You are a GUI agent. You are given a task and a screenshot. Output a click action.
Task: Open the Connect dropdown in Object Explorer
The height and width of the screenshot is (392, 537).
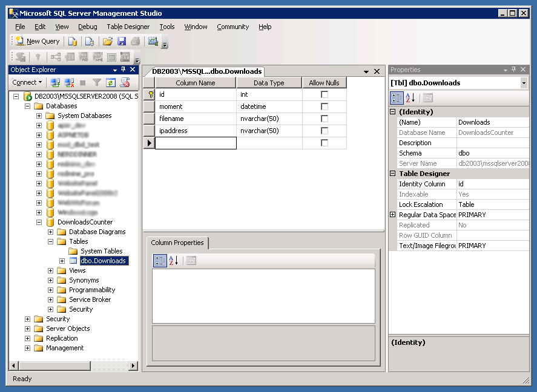coord(28,82)
